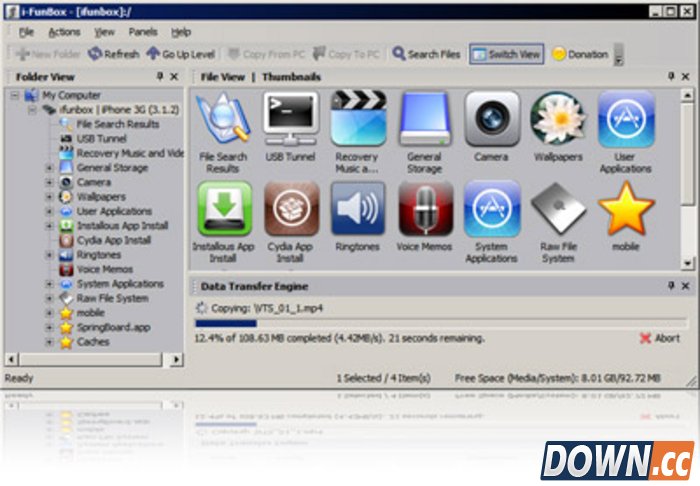700x486 pixels.
Task: Click the copy progress bar
Action: click(440, 323)
